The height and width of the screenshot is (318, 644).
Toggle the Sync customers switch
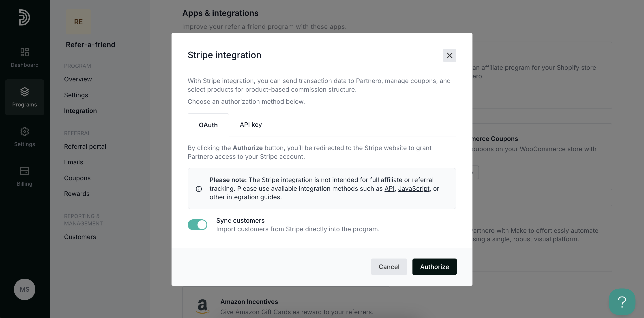point(197,225)
